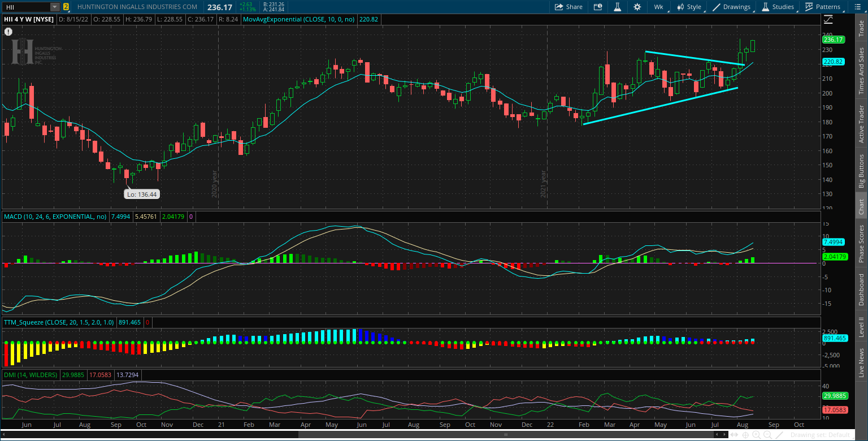Click the MACD study header label
The width and height of the screenshot is (868, 441).
pyautogui.click(x=55, y=217)
